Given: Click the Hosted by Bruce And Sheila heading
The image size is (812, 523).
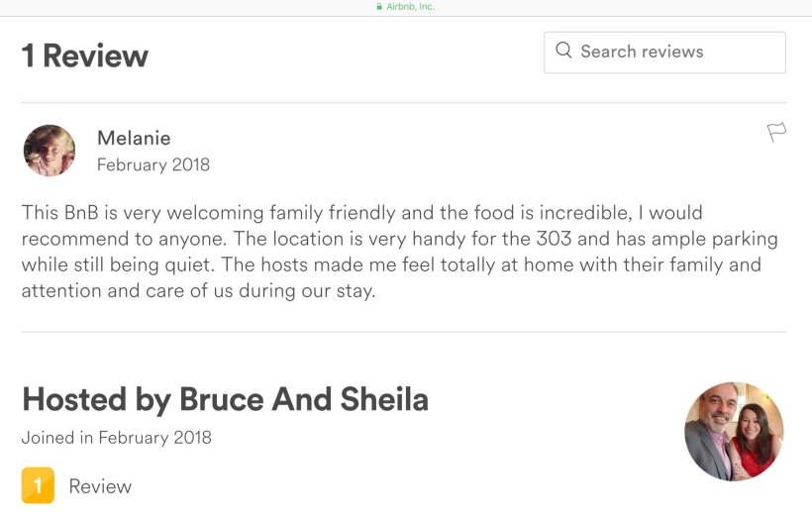Looking at the screenshot, I should (x=225, y=399).
